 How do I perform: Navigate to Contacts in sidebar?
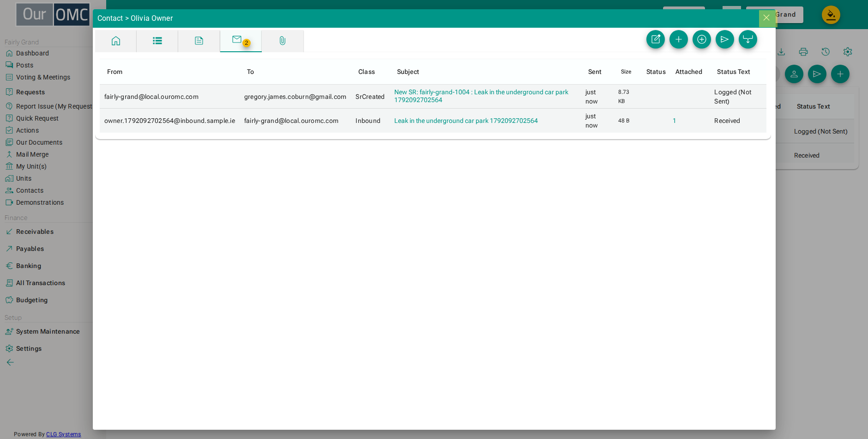pos(30,190)
